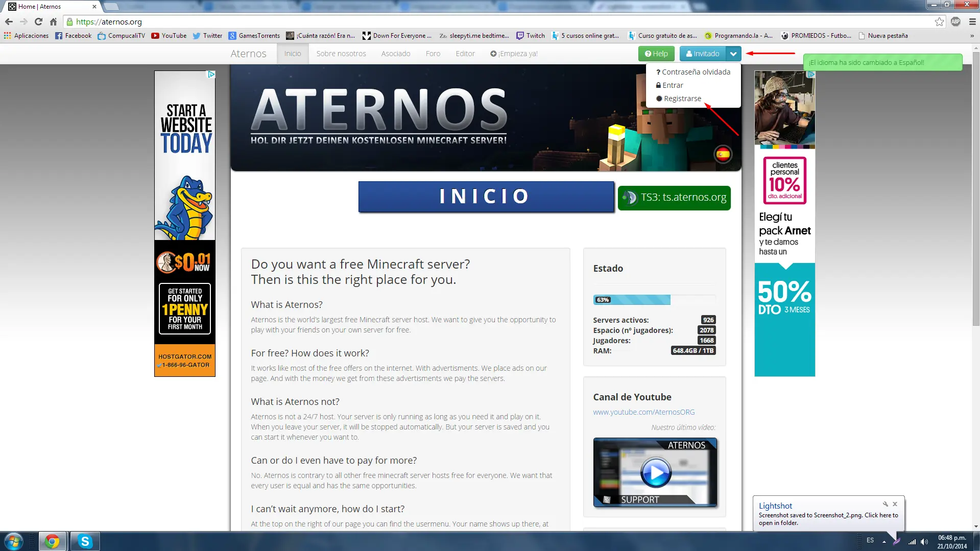Bookmark this page with the star icon
The height and width of the screenshot is (551, 980).
click(939, 21)
